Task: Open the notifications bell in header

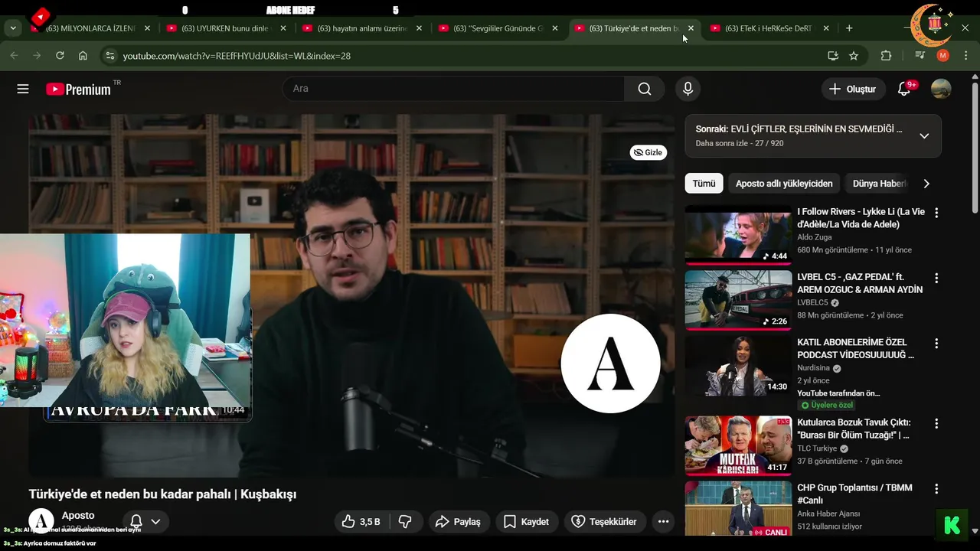Action: coord(904,89)
